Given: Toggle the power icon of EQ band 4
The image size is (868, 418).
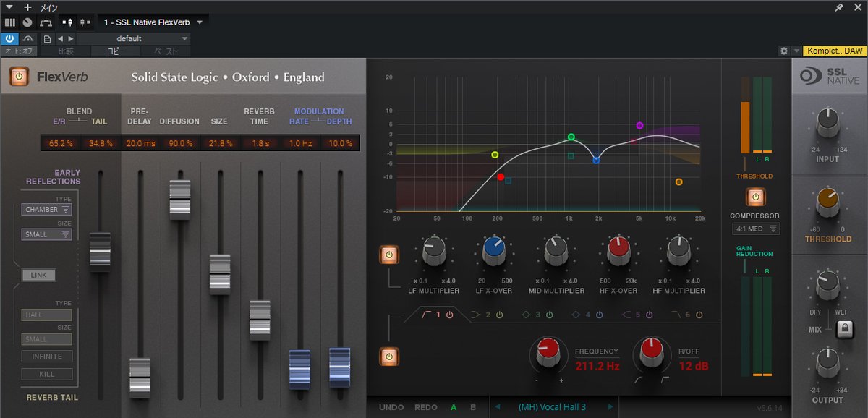Looking at the screenshot, I should tap(599, 315).
